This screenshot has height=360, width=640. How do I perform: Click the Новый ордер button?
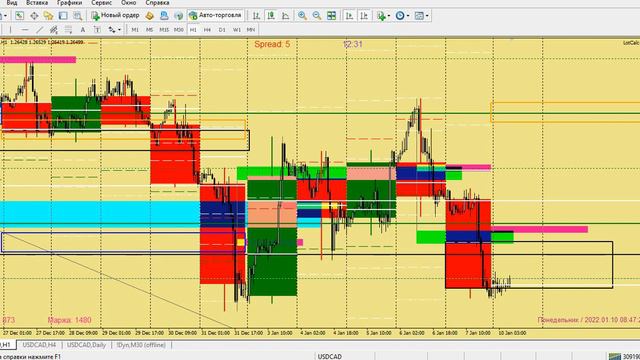coord(116,16)
